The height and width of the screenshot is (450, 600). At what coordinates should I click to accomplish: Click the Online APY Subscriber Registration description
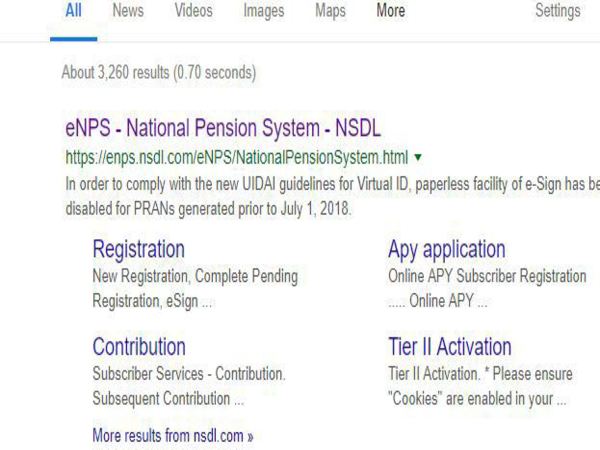pos(487,275)
